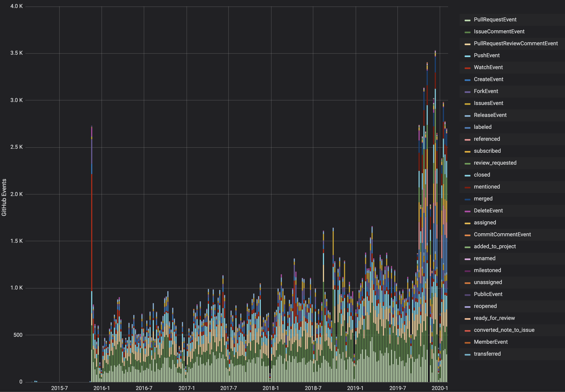
Task: Click the review_requested legend swatch
Action: (x=468, y=163)
